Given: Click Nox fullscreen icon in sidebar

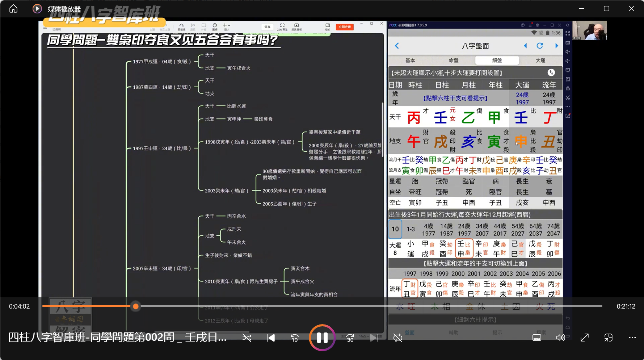Looking at the screenshot, I should [x=568, y=33].
